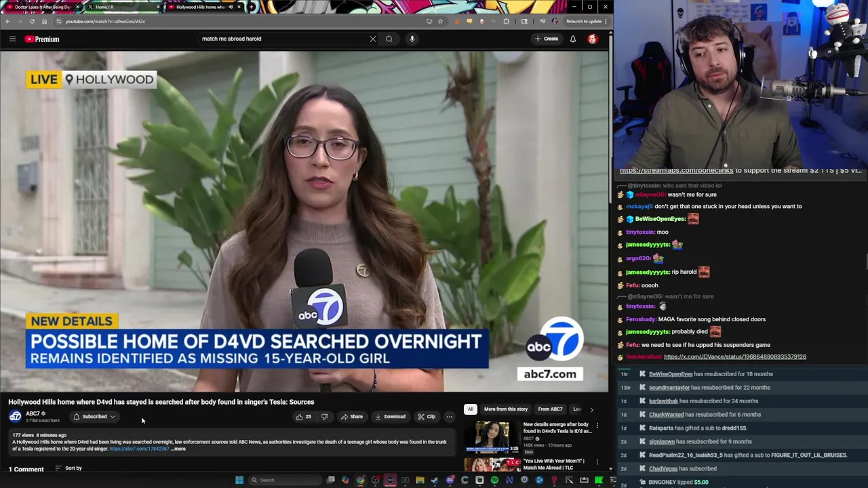868x488 pixels.
Task: Follow the abc7.com/17842387 link
Action: pos(139,449)
